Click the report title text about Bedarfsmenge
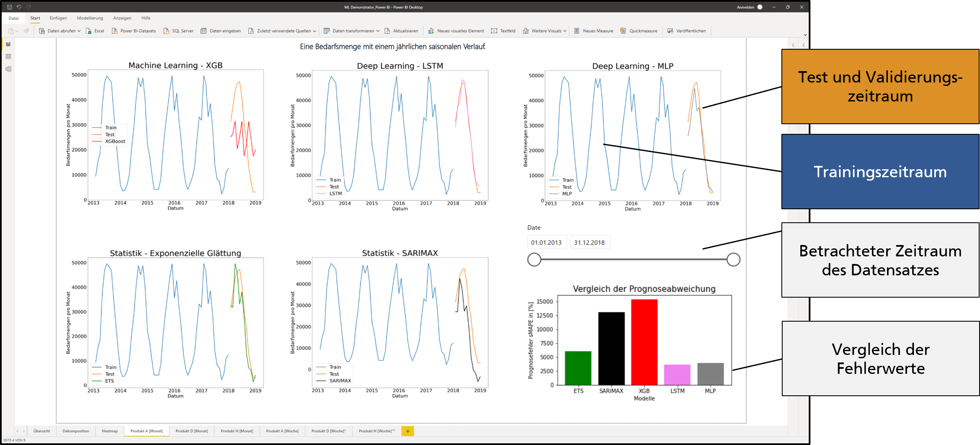980x445 pixels. (393, 47)
